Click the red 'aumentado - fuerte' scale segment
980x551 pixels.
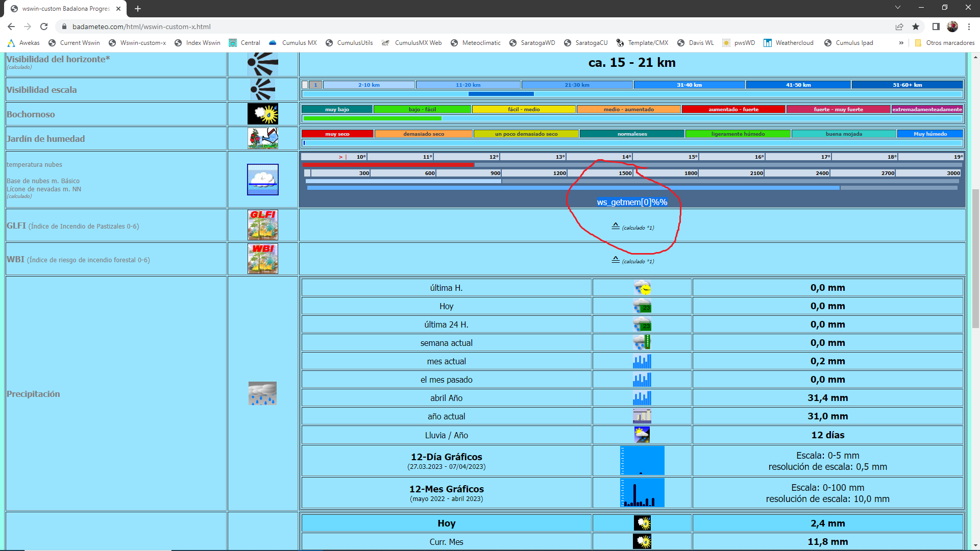click(733, 109)
